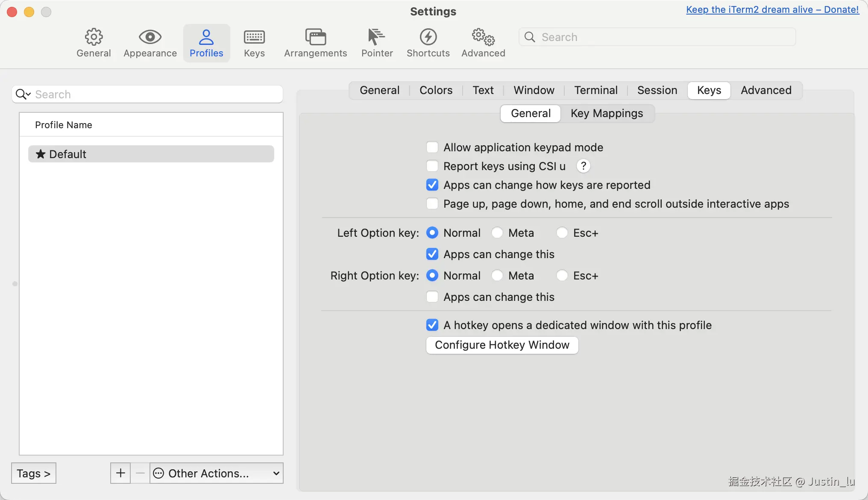Click the plus icon to add profile

pos(120,473)
